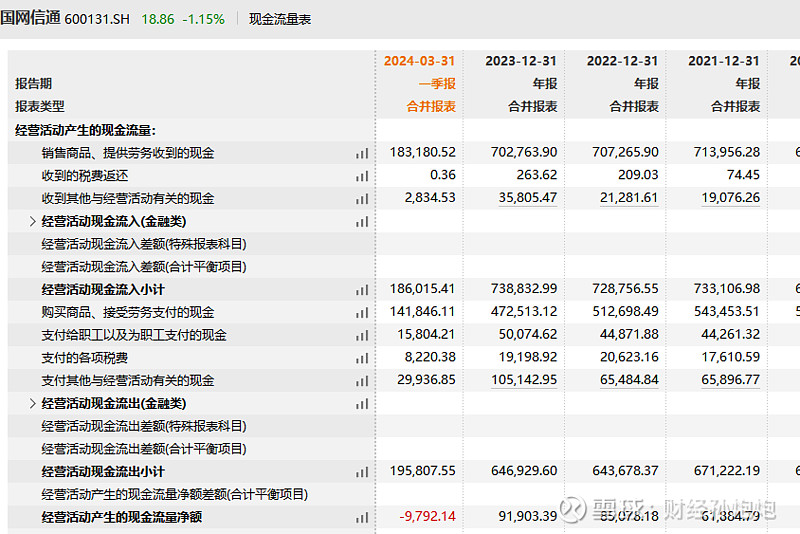
Task: Select cell value 2,834.53
Action: [430, 198]
